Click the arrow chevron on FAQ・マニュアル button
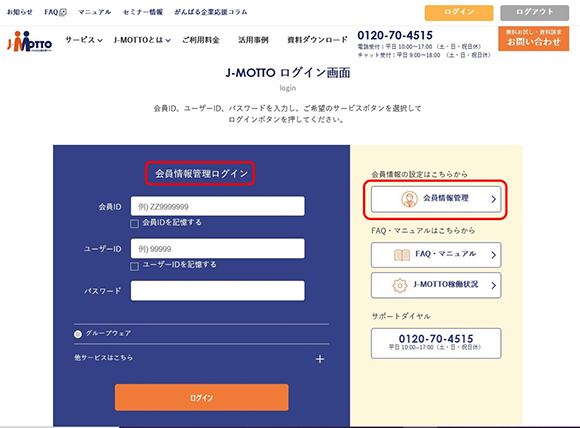Image resolution: width=580 pixels, height=428 pixels. coord(493,255)
